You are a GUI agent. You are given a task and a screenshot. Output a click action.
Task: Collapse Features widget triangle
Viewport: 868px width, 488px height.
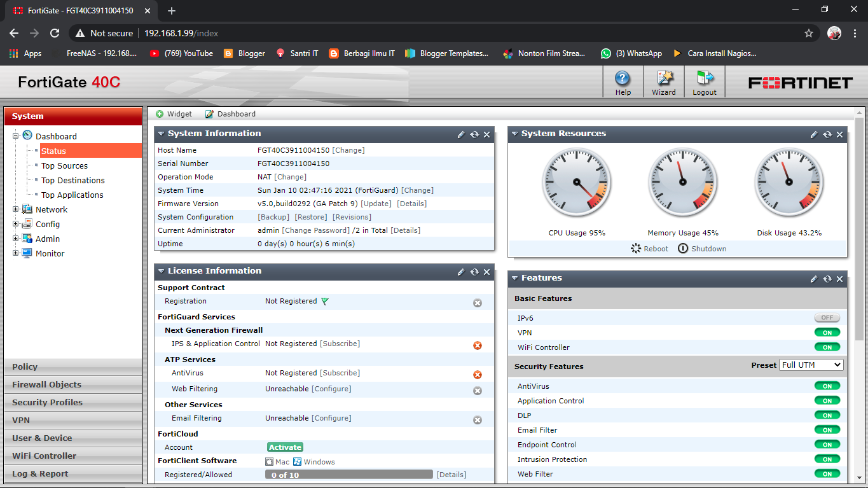(515, 278)
